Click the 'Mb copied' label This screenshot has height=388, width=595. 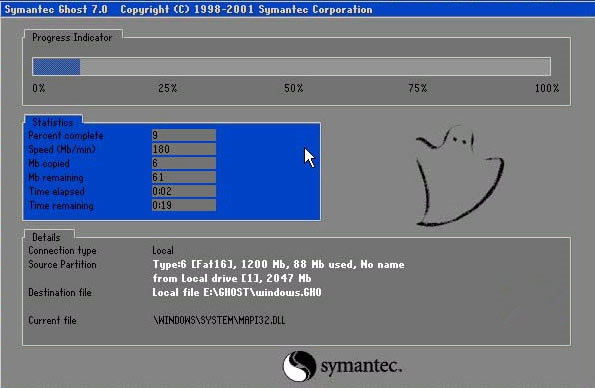49,164
